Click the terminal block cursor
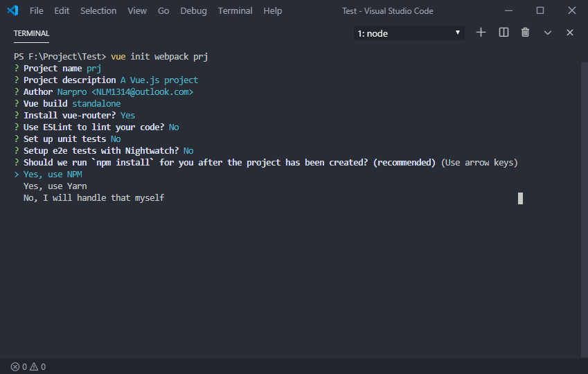588x374 pixels. tap(521, 198)
